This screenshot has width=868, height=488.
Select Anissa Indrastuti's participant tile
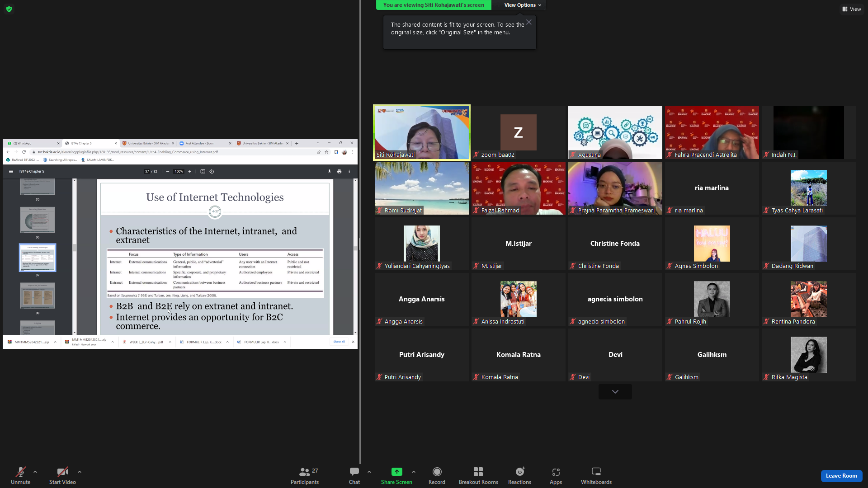click(x=519, y=299)
